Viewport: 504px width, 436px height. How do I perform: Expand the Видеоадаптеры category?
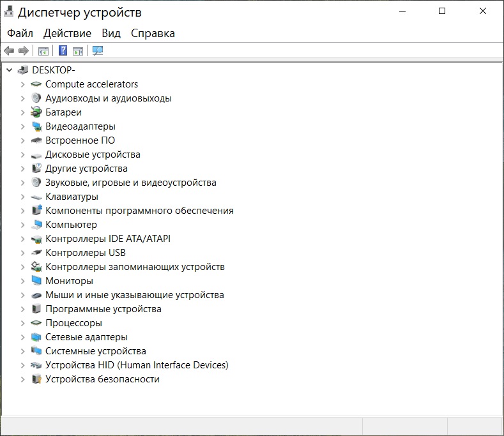pos(22,126)
